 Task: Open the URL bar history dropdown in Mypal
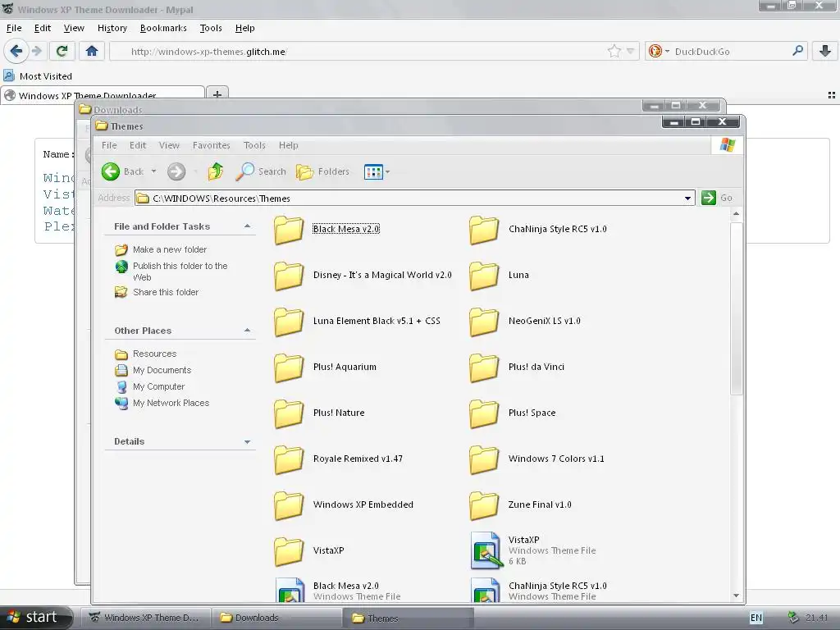[631, 52]
